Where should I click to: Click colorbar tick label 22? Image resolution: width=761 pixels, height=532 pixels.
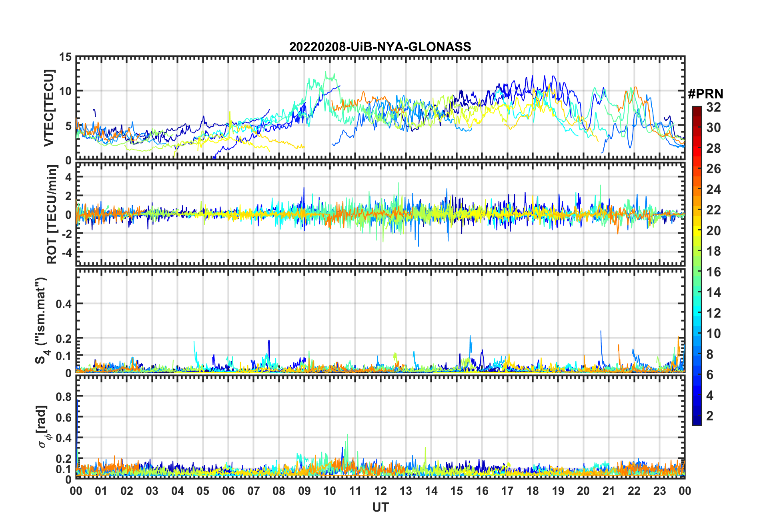point(713,210)
